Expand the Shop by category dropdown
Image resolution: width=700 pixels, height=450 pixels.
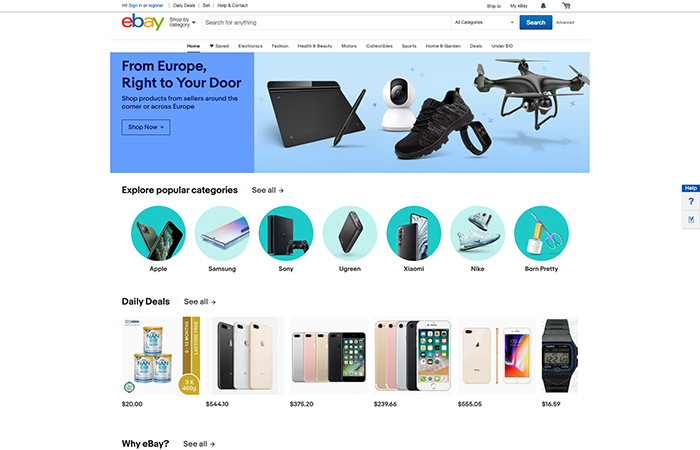pyautogui.click(x=182, y=22)
